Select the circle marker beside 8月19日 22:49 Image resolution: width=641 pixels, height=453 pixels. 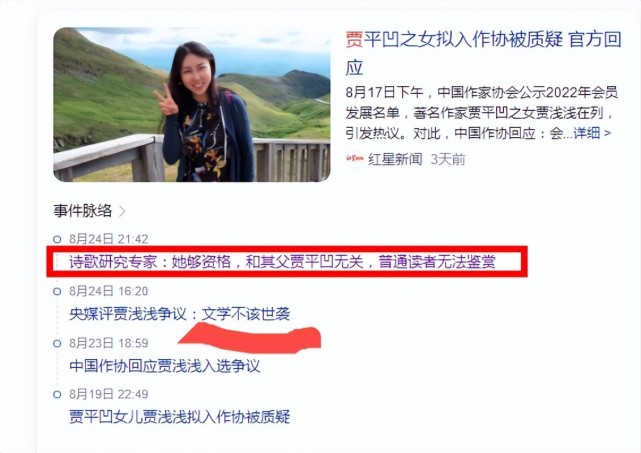pyautogui.click(x=57, y=395)
